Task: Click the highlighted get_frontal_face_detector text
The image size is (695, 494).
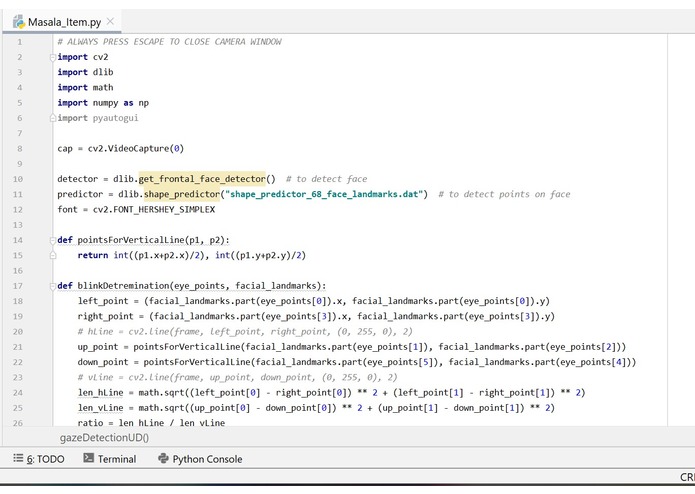Action: 202,179
